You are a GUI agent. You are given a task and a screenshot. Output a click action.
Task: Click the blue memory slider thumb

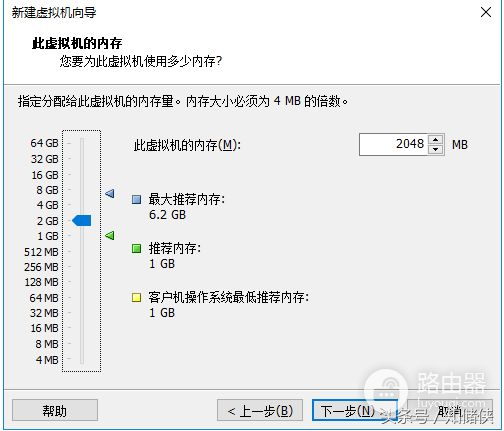tap(82, 220)
